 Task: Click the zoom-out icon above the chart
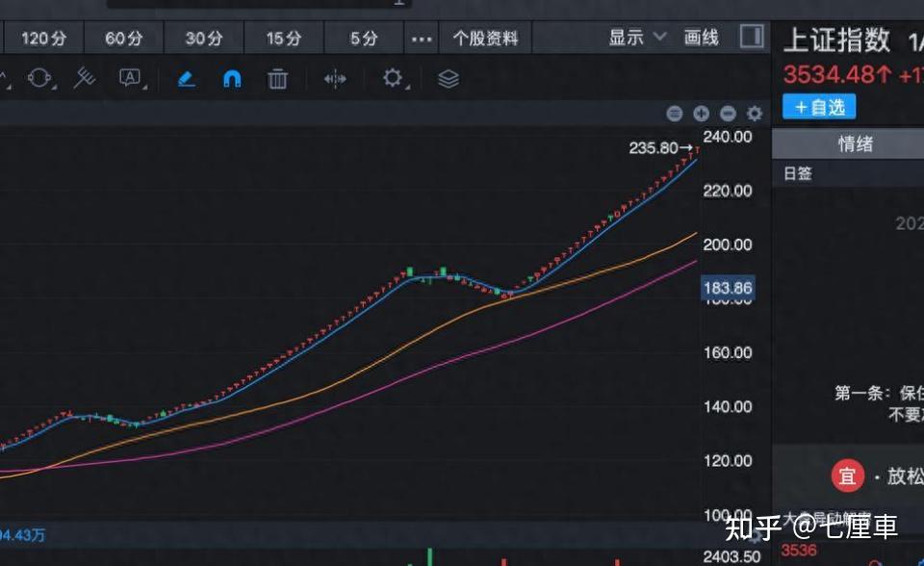(x=728, y=113)
